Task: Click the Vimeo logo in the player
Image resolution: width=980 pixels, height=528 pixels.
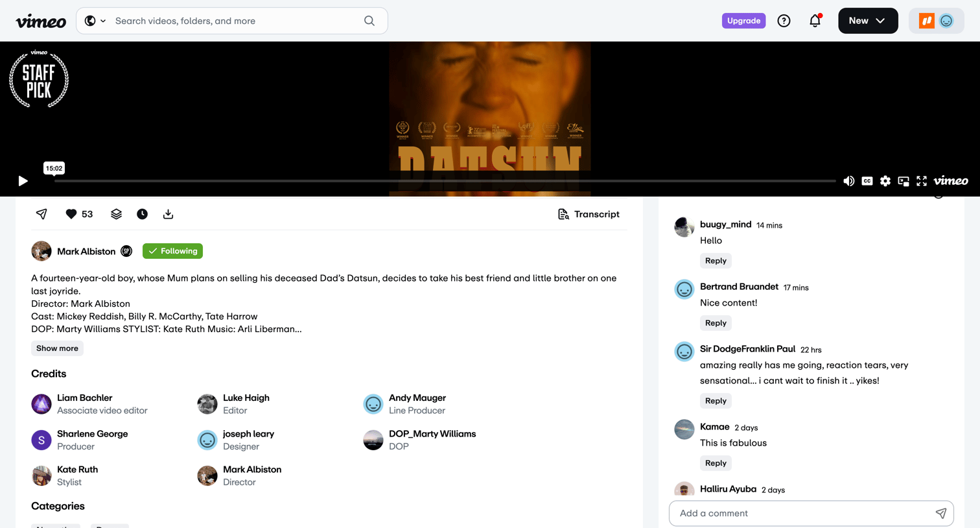Action: point(951,181)
